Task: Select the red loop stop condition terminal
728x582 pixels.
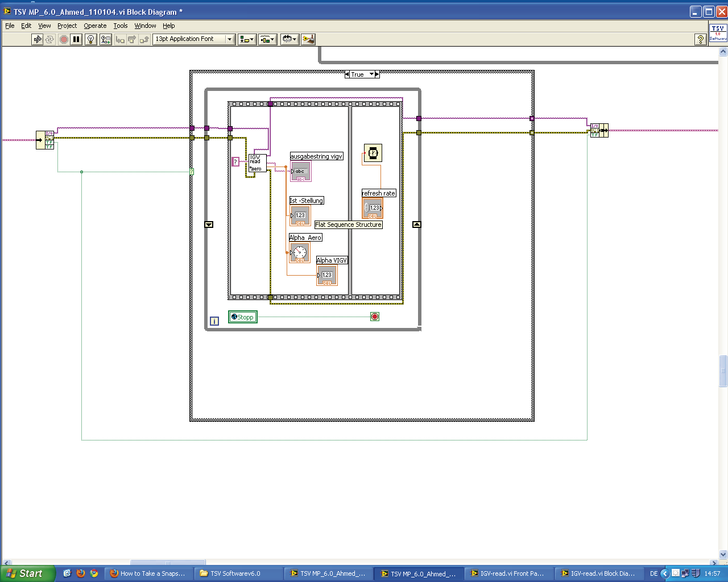Action: [x=374, y=317]
